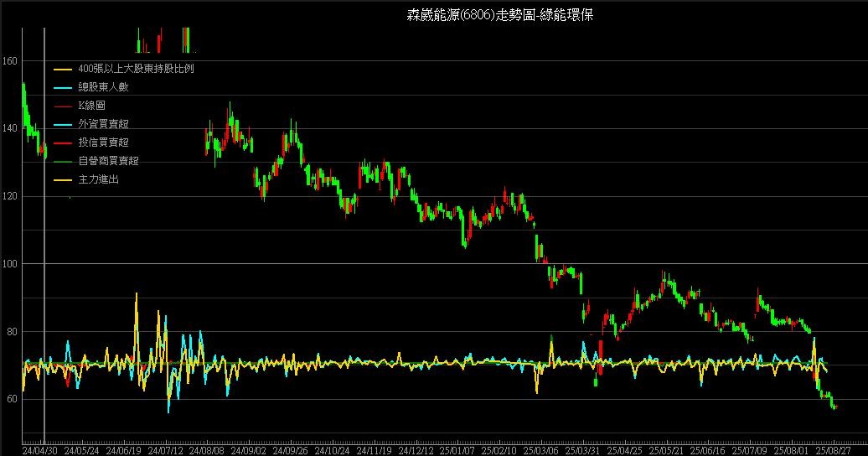Click the red line swatch beside K線圖

coord(63,106)
